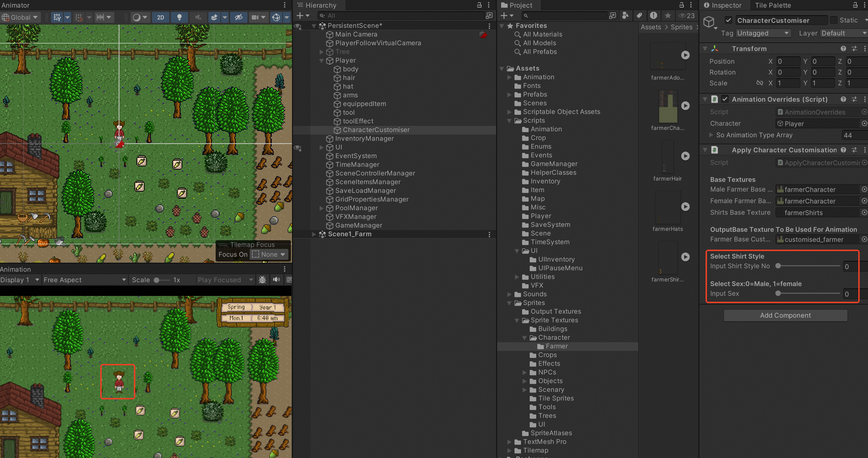Adjust the Input Shirt Style No slider
Screen dimensions: 868x458
point(778,266)
